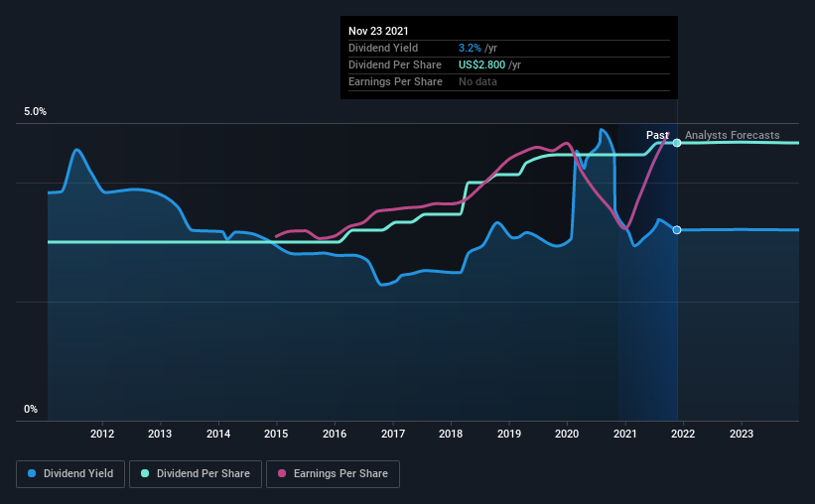Click the Past label on chart
Image resolution: width=815 pixels, height=504 pixels.
pyautogui.click(x=657, y=135)
